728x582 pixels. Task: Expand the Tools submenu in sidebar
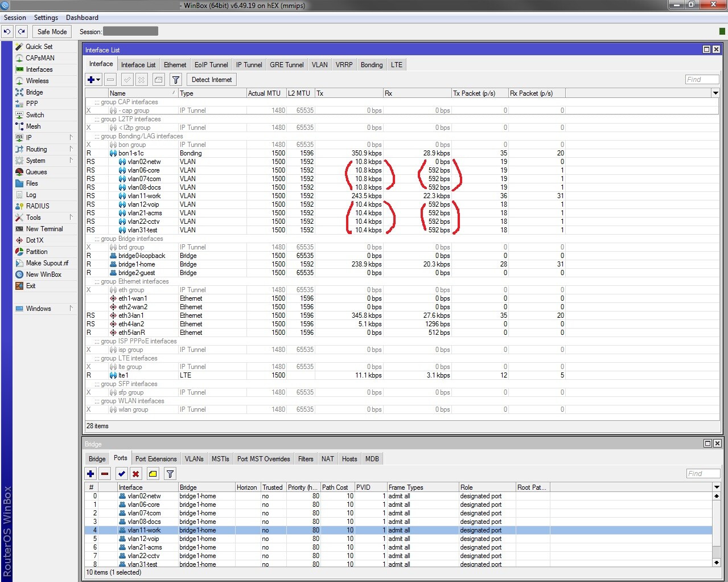click(71, 218)
